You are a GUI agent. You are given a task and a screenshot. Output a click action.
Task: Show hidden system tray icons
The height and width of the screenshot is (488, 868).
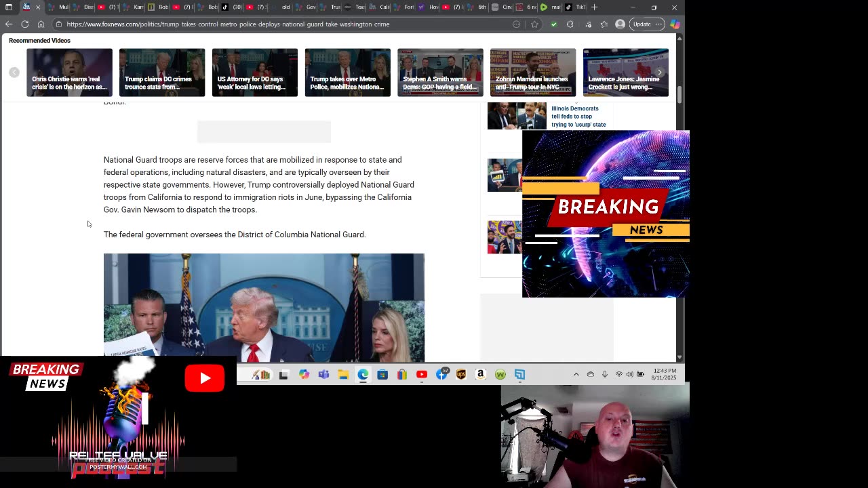tap(576, 374)
